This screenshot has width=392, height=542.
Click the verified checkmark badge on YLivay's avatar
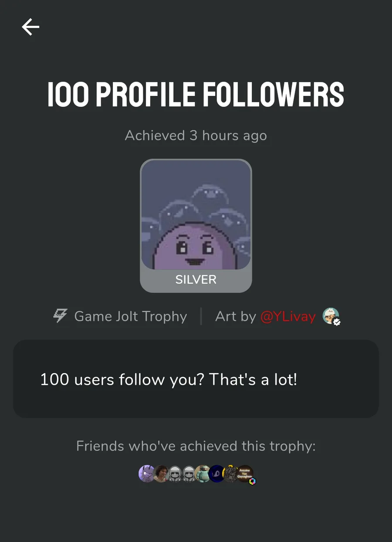337,322
